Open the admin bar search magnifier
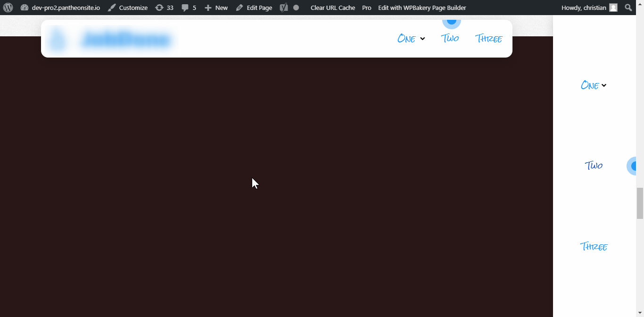This screenshot has width=644, height=317. [628, 8]
